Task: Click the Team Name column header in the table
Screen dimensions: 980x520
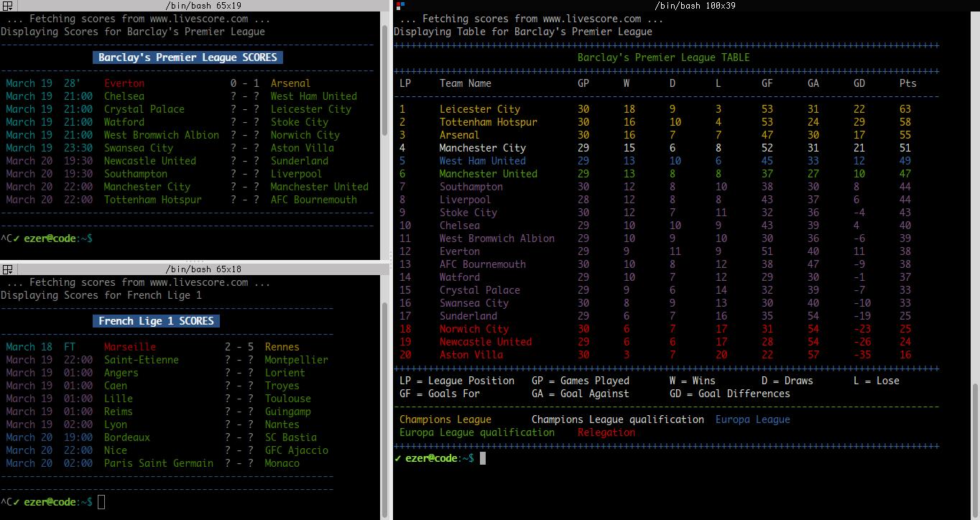Action: (x=466, y=83)
